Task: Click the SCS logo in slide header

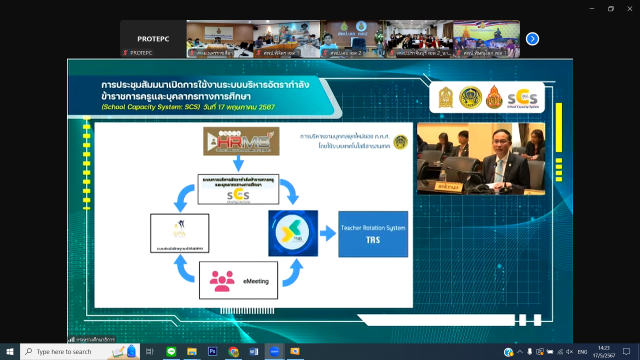Action: click(x=522, y=98)
